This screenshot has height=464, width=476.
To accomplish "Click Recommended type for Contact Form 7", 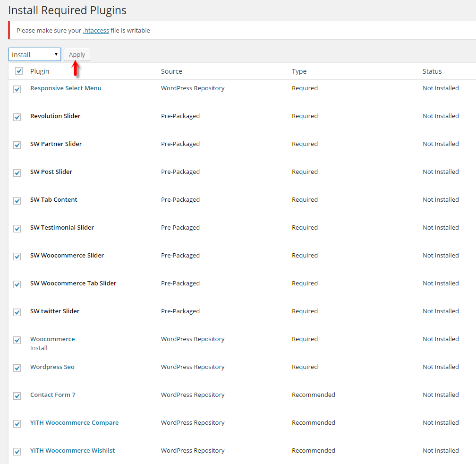I will 314,395.
